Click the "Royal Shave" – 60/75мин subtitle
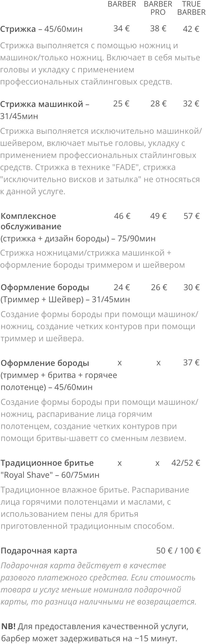The width and height of the screenshot is (206, 644). [50, 475]
